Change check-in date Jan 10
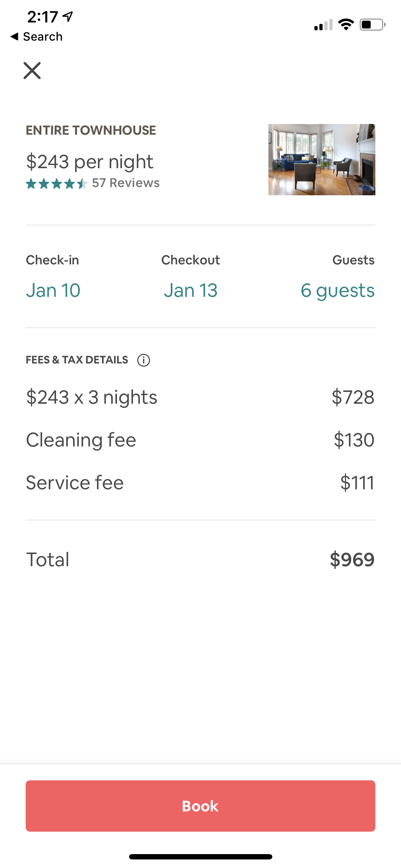This screenshot has height=868, width=401. pyautogui.click(x=53, y=290)
